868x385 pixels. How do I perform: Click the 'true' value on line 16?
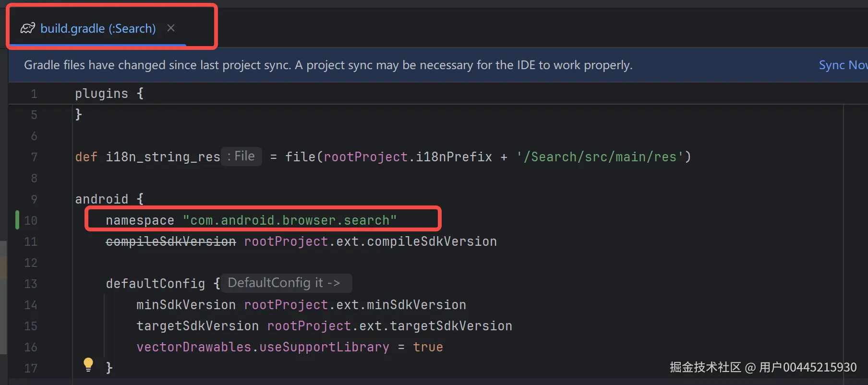pos(428,347)
